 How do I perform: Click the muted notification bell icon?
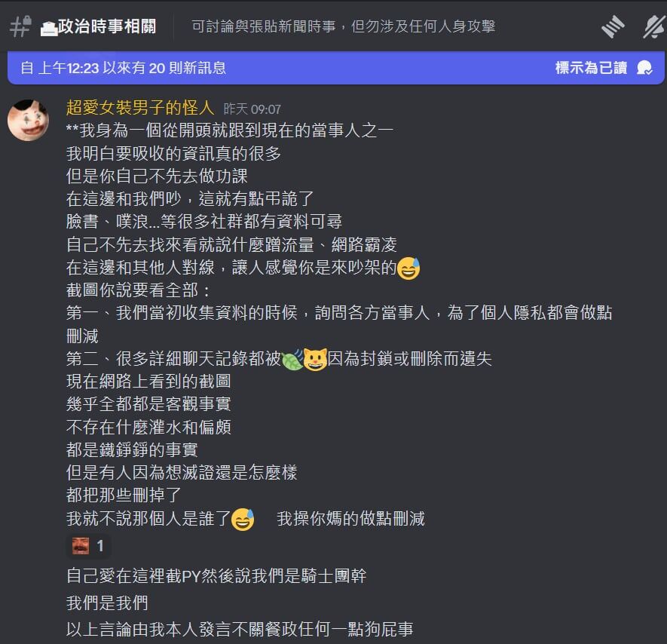tap(654, 26)
